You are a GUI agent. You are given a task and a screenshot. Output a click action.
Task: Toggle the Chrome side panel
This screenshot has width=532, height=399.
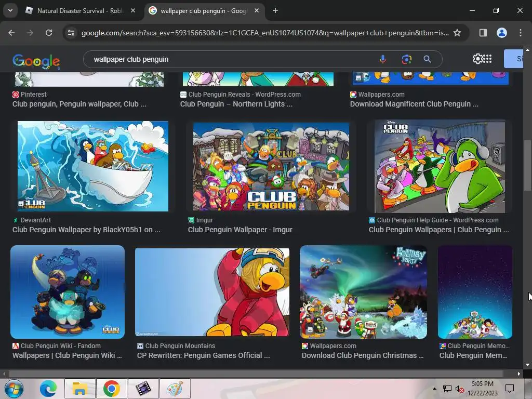click(x=483, y=33)
